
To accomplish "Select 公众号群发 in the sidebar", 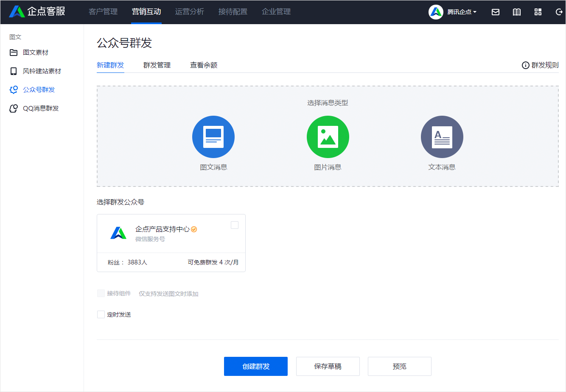I will (39, 90).
